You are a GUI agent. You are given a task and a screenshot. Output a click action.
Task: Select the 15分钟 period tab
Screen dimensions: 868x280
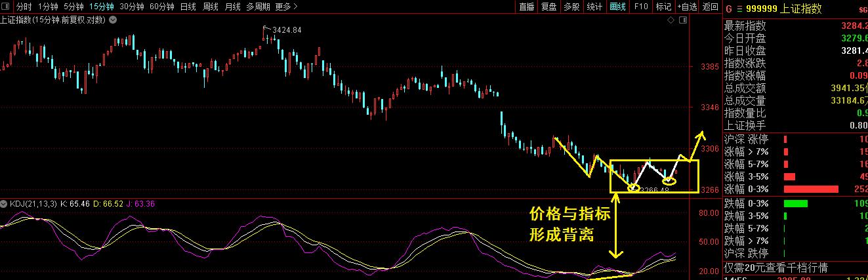click(x=102, y=7)
